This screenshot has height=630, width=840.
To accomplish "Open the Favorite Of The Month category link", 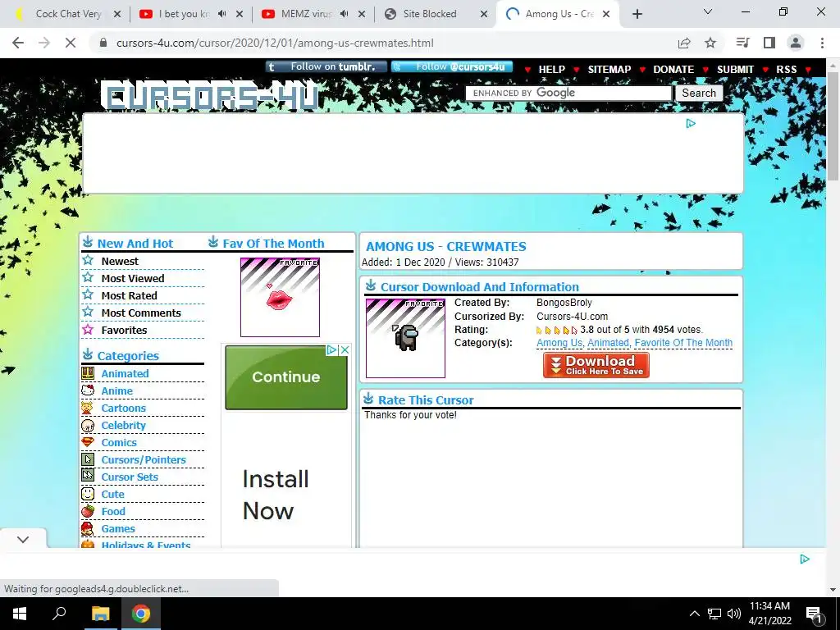I will click(683, 343).
